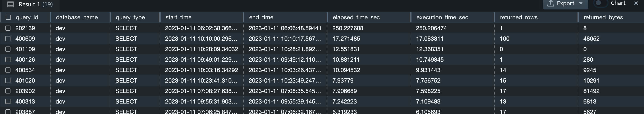Click start time 2023-01-11 10:28:09.34032
The width and height of the screenshot is (644, 114).
tap(201, 49)
